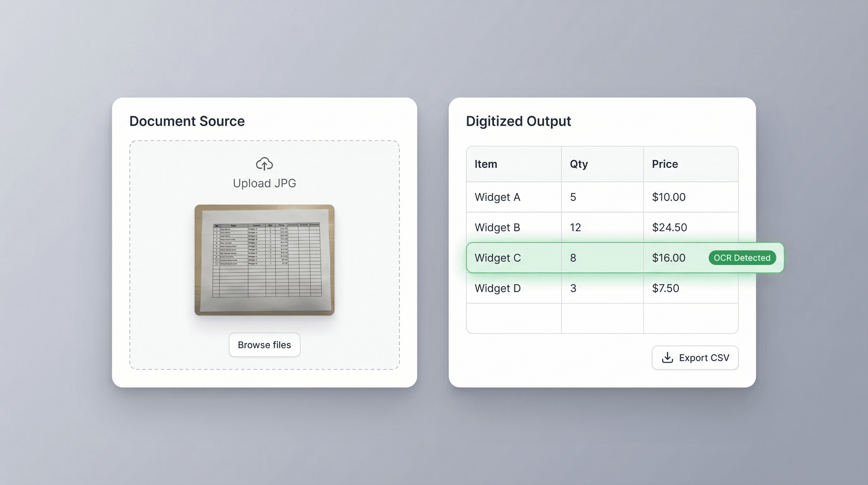This screenshot has height=485, width=868.
Task: Open the scanned spreadsheet photo thumbnail
Action: coord(265,260)
